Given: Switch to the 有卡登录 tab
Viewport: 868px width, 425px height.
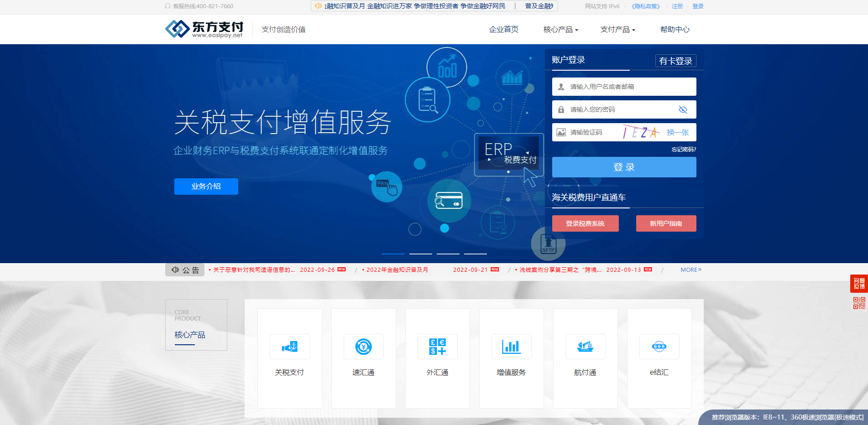Looking at the screenshot, I should click(676, 60).
